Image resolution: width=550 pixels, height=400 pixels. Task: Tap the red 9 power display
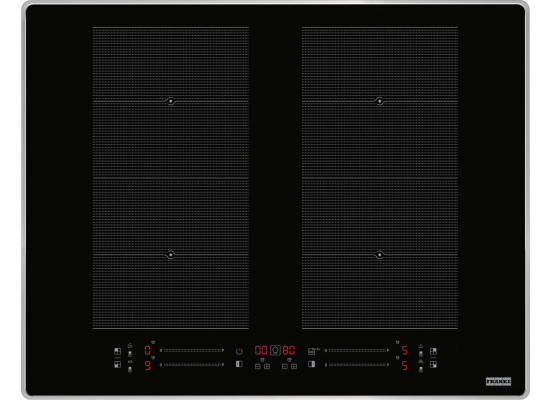tap(148, 366)
